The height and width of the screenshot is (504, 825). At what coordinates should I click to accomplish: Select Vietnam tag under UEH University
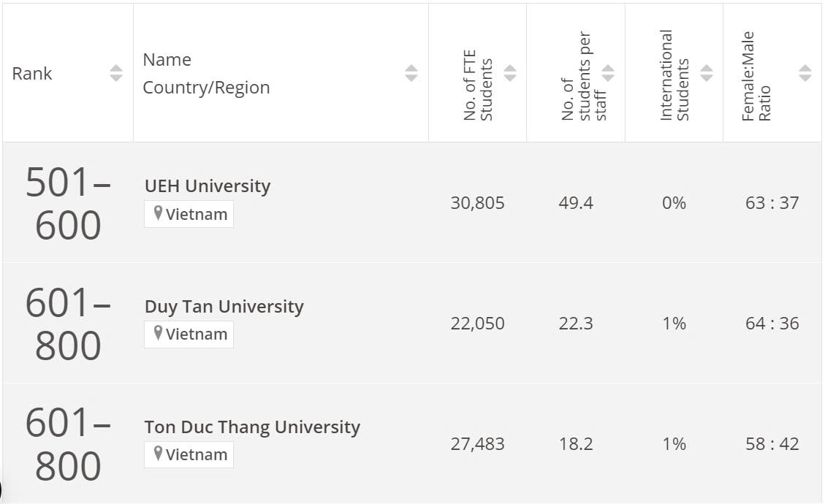[x=189, y=214]
